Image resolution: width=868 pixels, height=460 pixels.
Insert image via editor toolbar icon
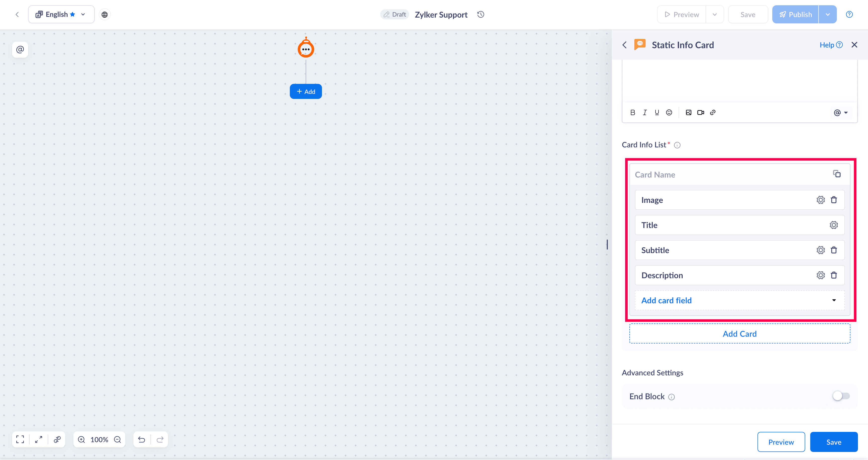click(688, 112)
